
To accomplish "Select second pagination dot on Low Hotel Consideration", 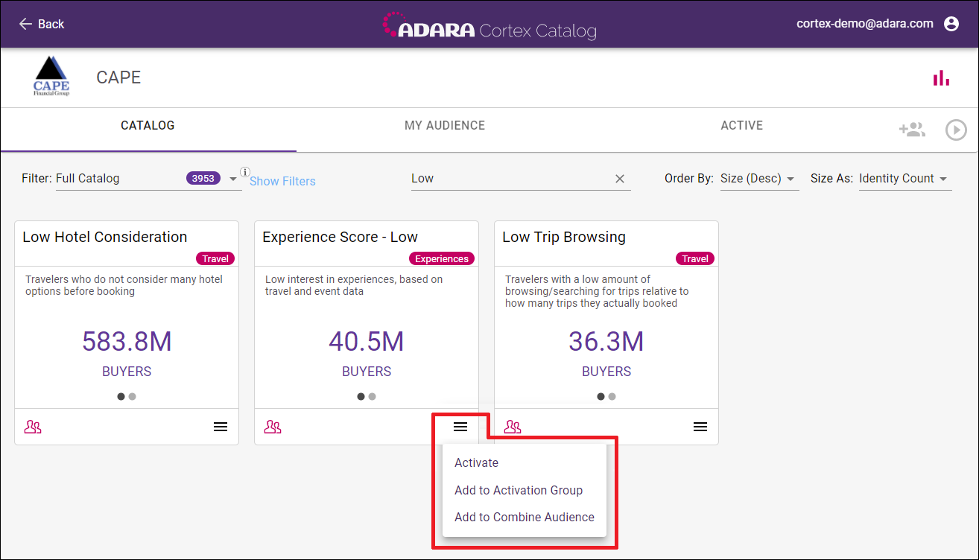I will click(x=132, y=396).
